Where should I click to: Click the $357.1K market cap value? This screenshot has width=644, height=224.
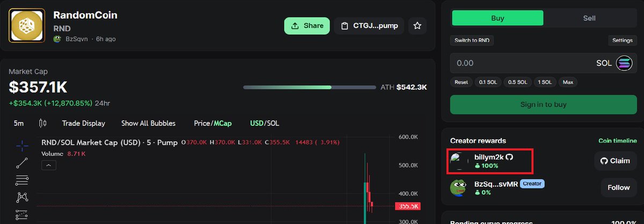pos(38,88)
